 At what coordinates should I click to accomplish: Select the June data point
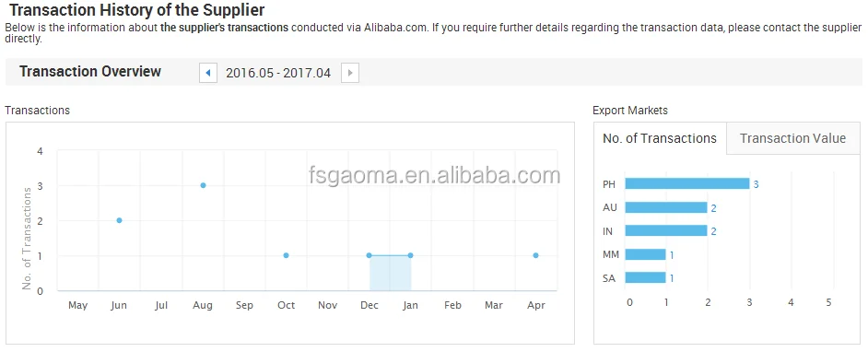(119, 220)
